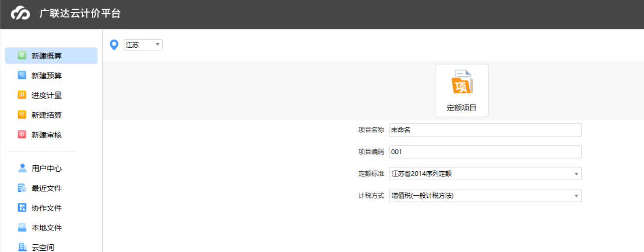Open the 江苏 region dropdown
This screenshot has height=252, width=644.
pos(143,45)
